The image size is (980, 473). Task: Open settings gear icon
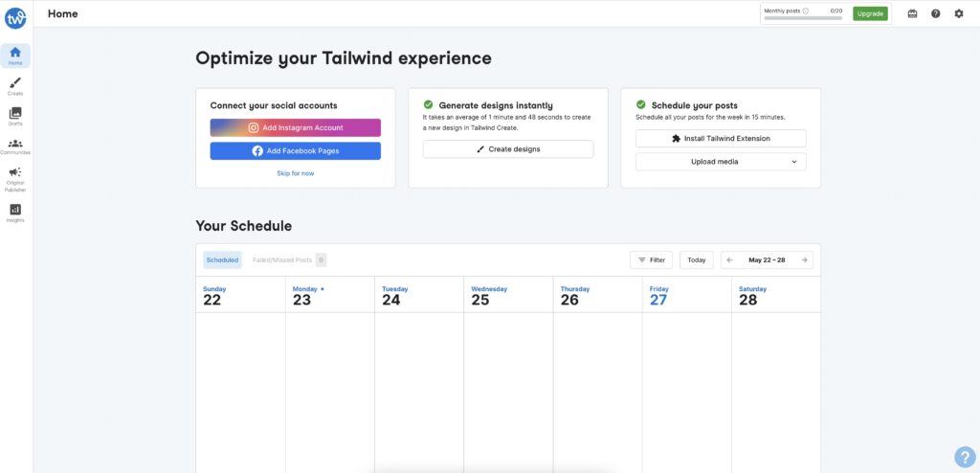pyautogui.click(x=959, y=13)
